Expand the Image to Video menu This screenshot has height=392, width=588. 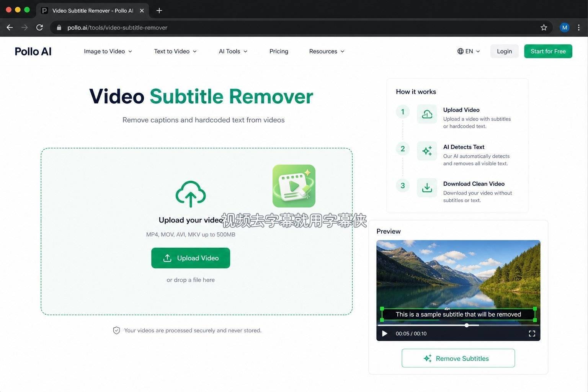pos(108,51)
